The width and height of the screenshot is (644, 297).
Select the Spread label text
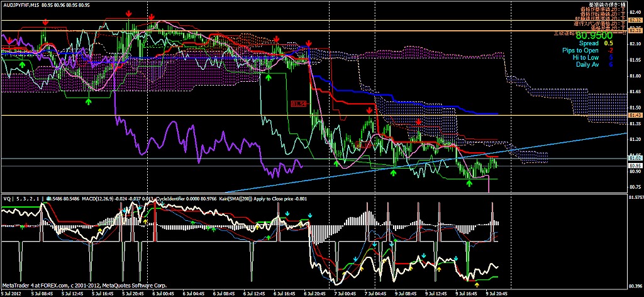click(x=588, y=43)
